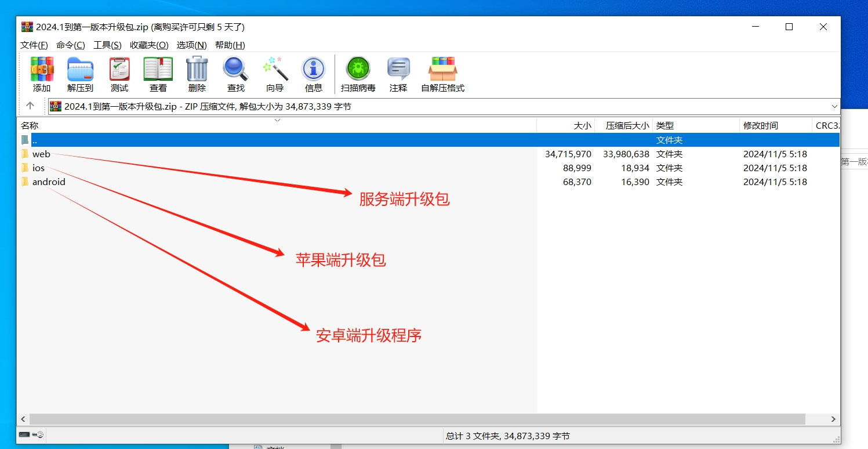The image size is (868, 449).
Task: Click the size value 34,715,970
Action: coord(568,154)
